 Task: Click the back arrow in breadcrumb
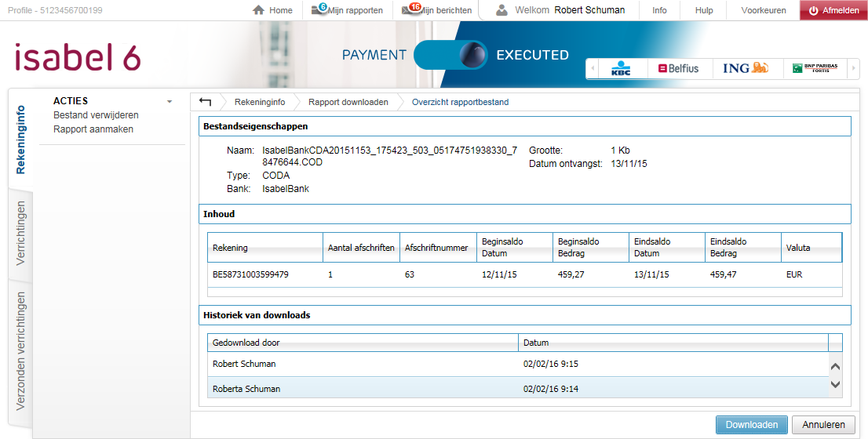205,102
